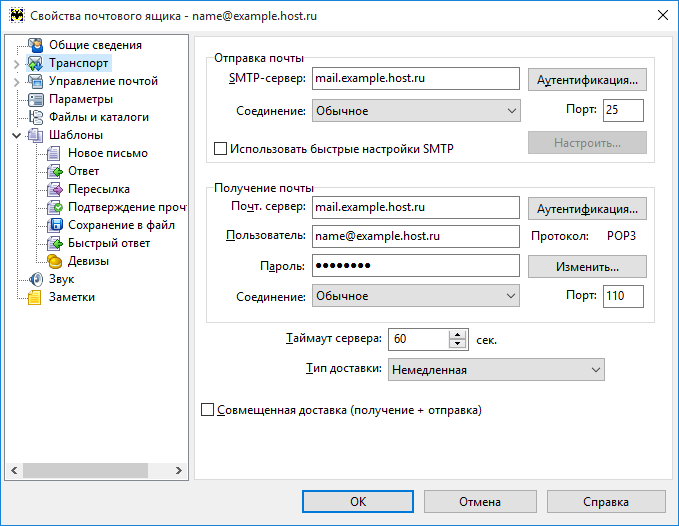Click the Звук speaker icon

pos(36,279)
